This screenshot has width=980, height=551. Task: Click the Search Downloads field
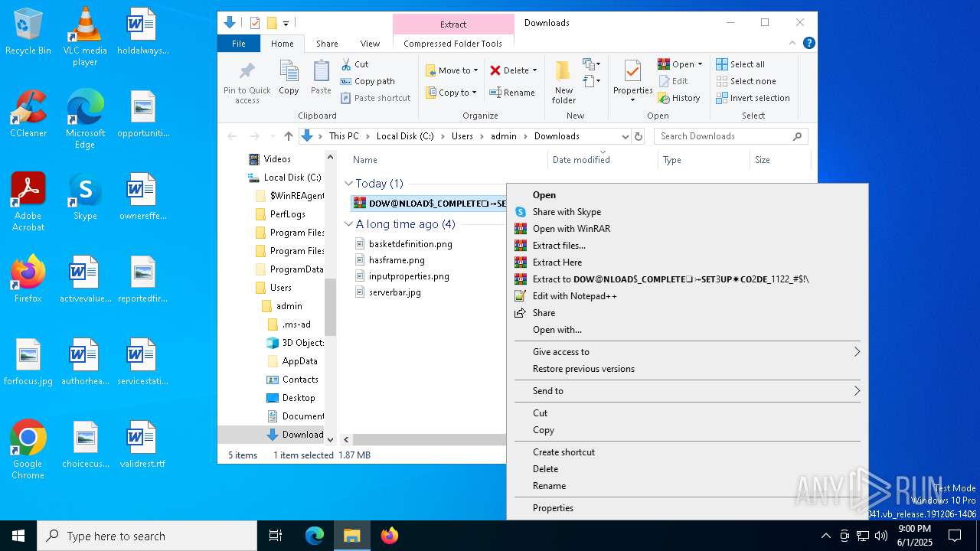tap(731, 136)
